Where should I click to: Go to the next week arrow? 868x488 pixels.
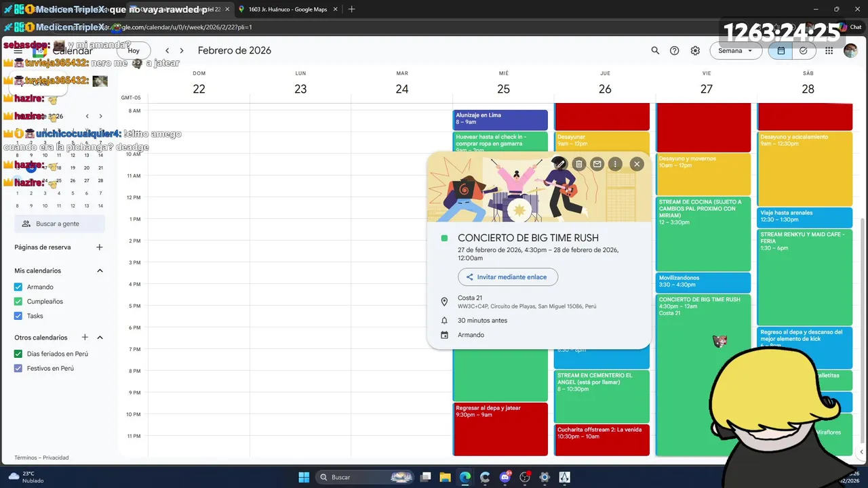click(x=182, y=51)
